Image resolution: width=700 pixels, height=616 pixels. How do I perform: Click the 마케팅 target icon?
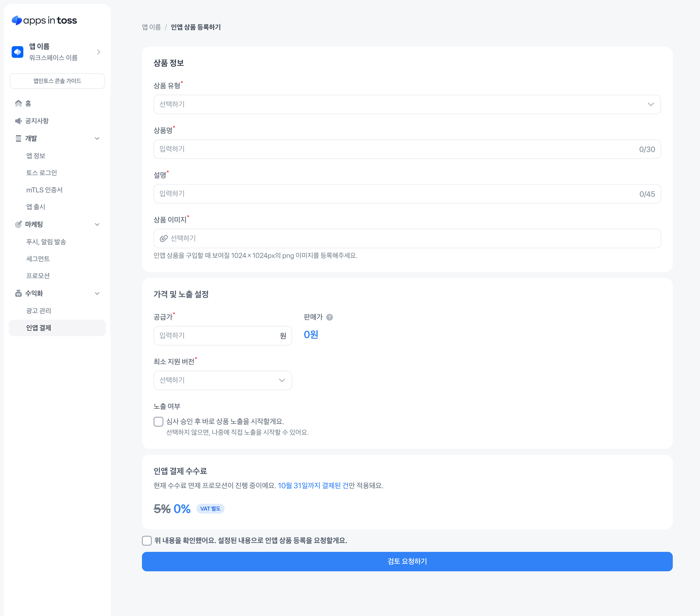tap(18, 224)
